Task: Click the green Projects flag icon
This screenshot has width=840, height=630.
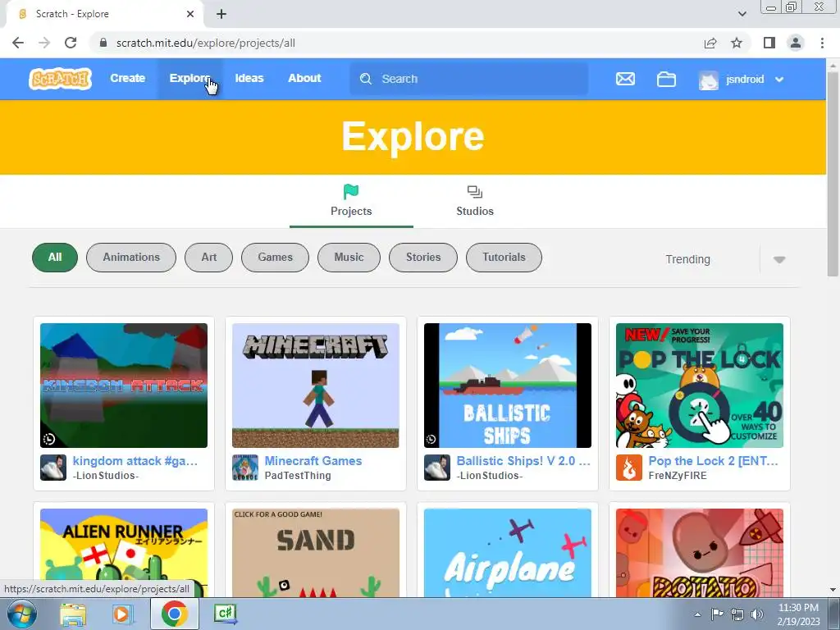Action: 351,192
